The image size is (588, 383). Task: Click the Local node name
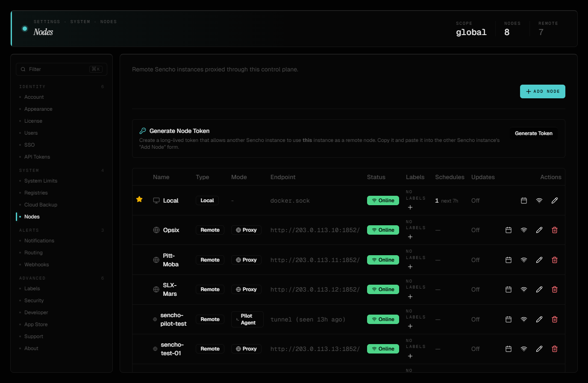[171, 200]
